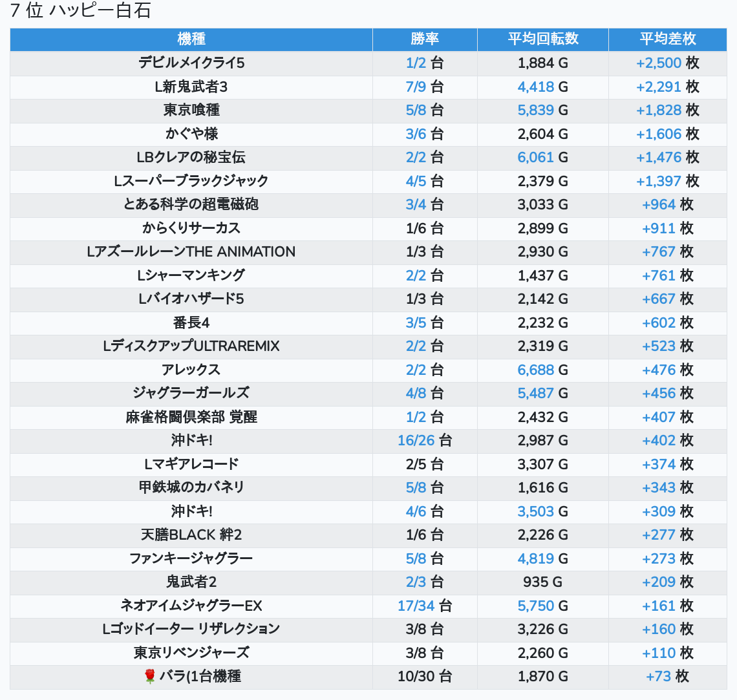Open デビルメイクライ5 machine name
737x700 pixels.
(x=191, y=63)
